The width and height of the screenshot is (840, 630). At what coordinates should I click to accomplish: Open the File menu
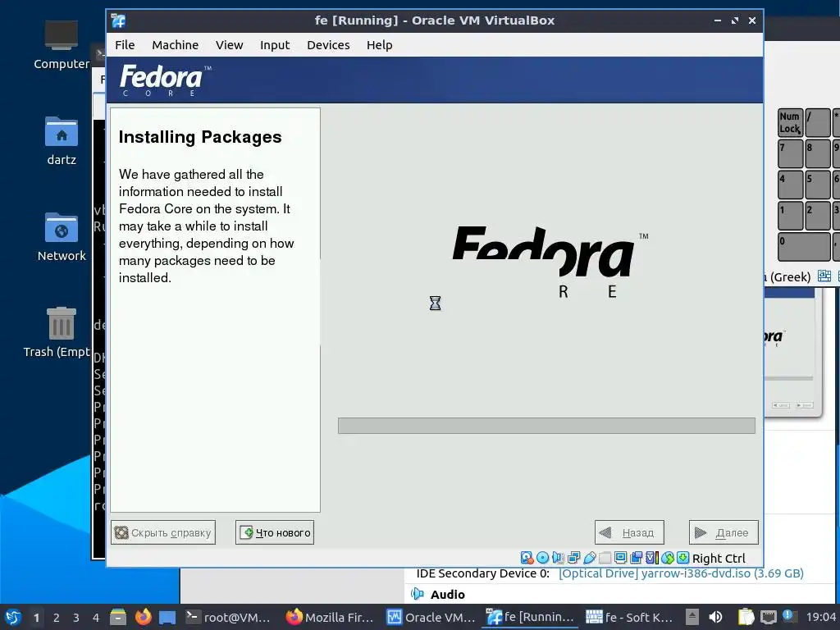coord(125,45)
